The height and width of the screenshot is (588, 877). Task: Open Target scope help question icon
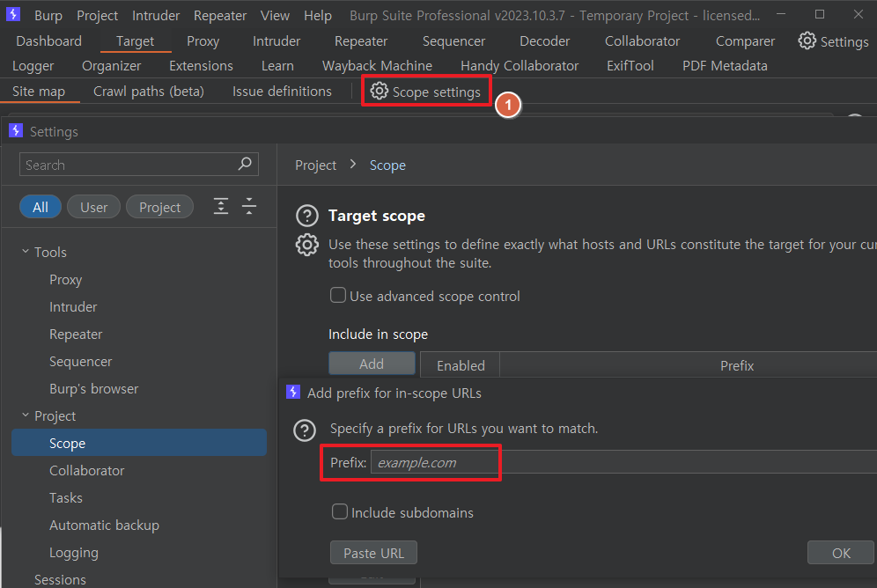click(307, 216)
